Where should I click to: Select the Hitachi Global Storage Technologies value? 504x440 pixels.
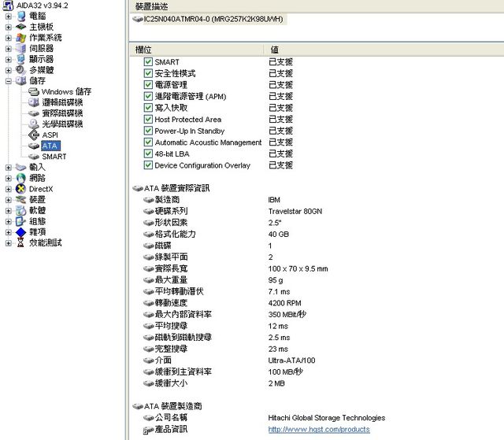pyautogui.click(x=327, y=418)
